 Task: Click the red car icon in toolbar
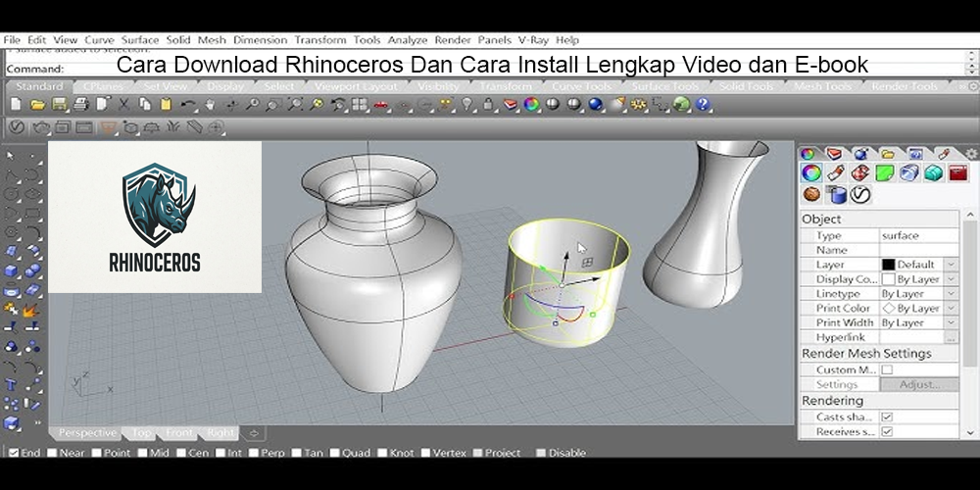coord(380,105)
